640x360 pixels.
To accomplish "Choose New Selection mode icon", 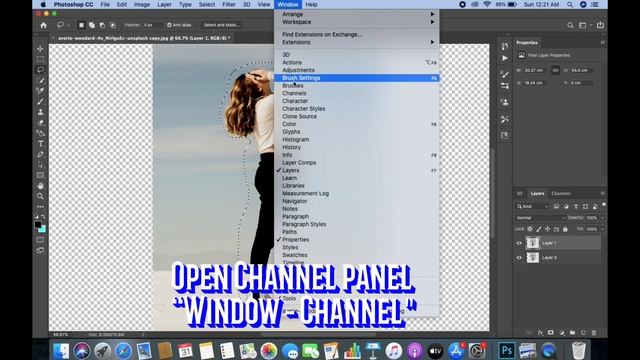I will [81, 25].
